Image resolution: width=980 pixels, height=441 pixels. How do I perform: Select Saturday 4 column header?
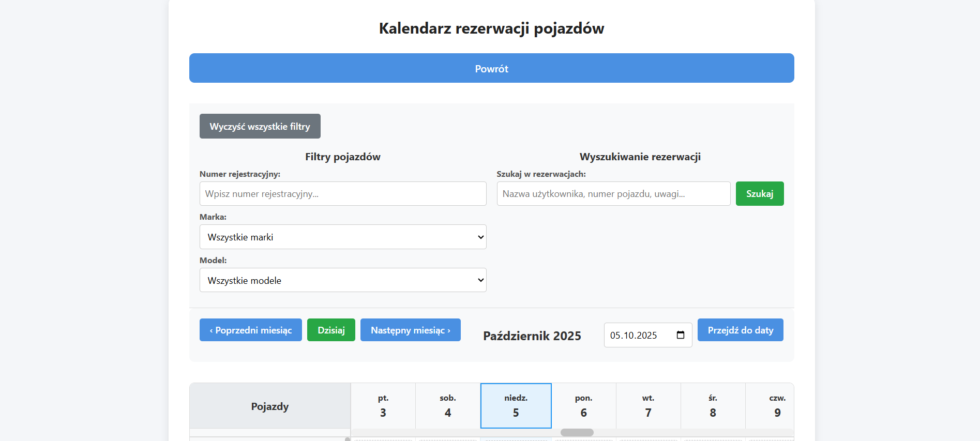tap(447, 406)
